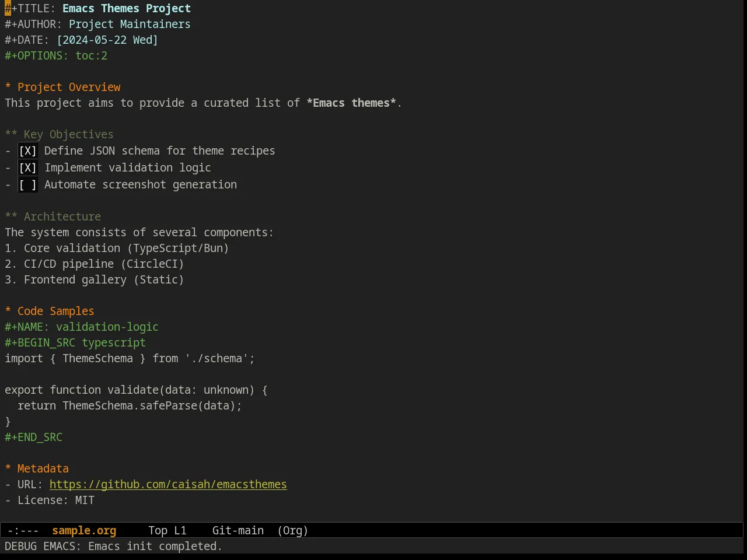
Task: Click the (Org) major mode indicator
Action: 292,530
